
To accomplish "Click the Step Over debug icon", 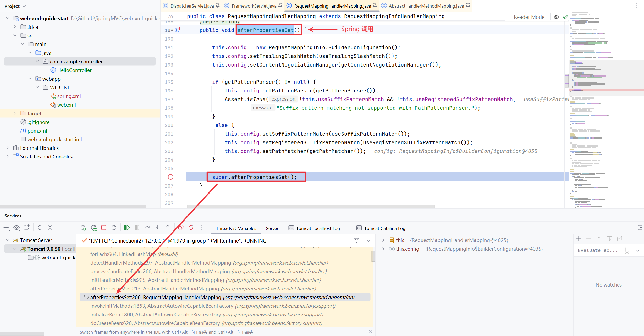I will pos(147,228).
